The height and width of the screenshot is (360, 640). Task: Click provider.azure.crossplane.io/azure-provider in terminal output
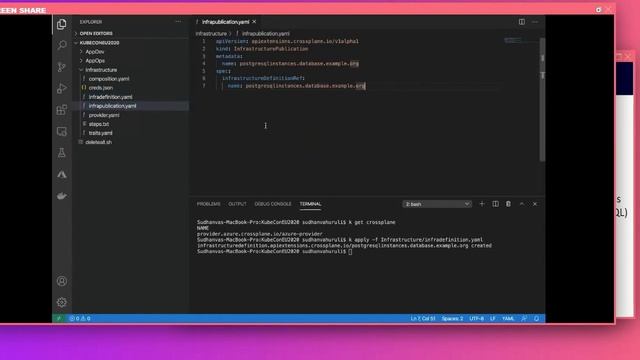(x=260, y=234)
